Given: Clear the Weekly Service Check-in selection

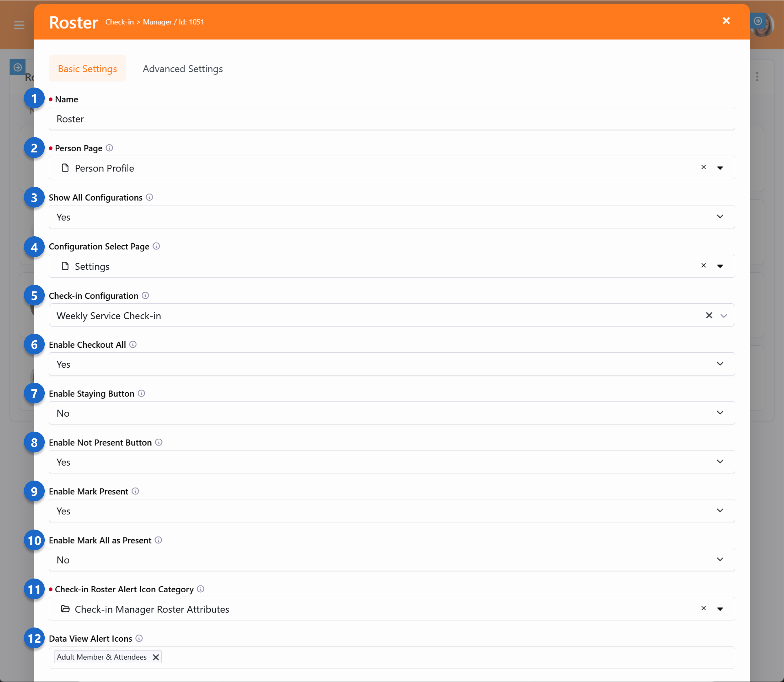Looking at the screenshot, I should [x=709, y=315].
